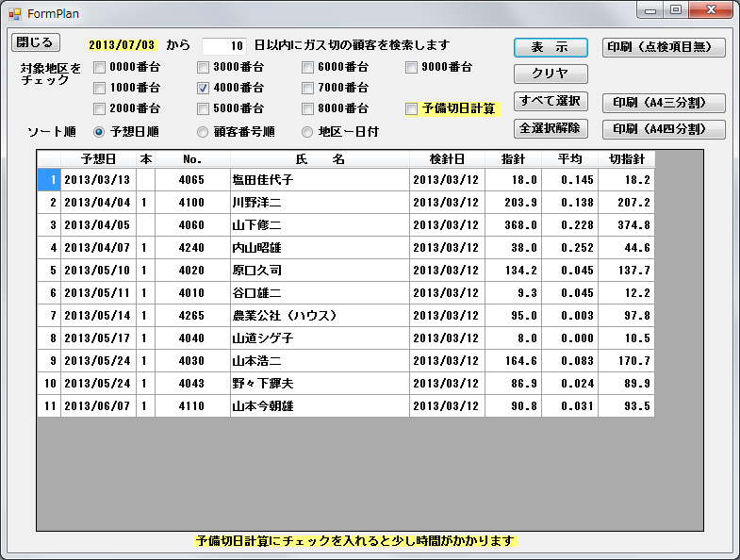Click the 予想日 column header
This screenshot has width=740, height=560.
point(98,158)
